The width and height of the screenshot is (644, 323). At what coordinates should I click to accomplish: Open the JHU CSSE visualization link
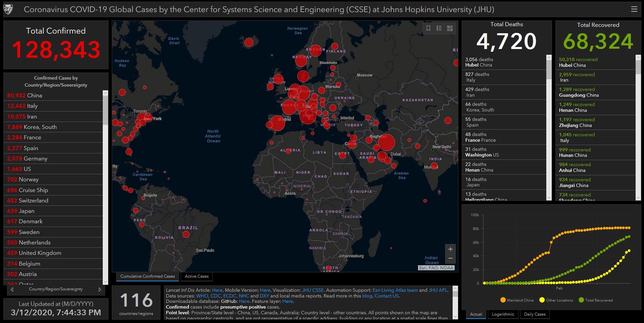tap(313, 290)
